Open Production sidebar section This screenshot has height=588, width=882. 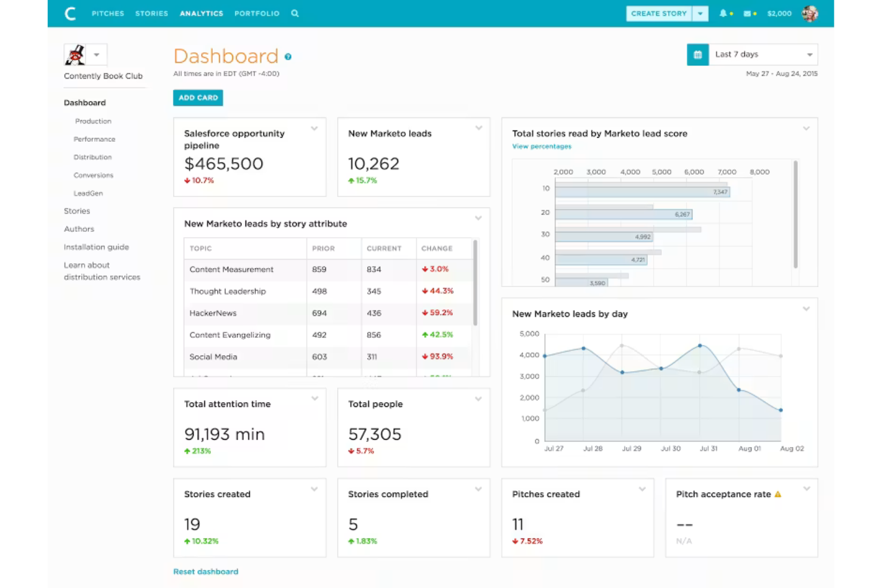tap(93, 121)
